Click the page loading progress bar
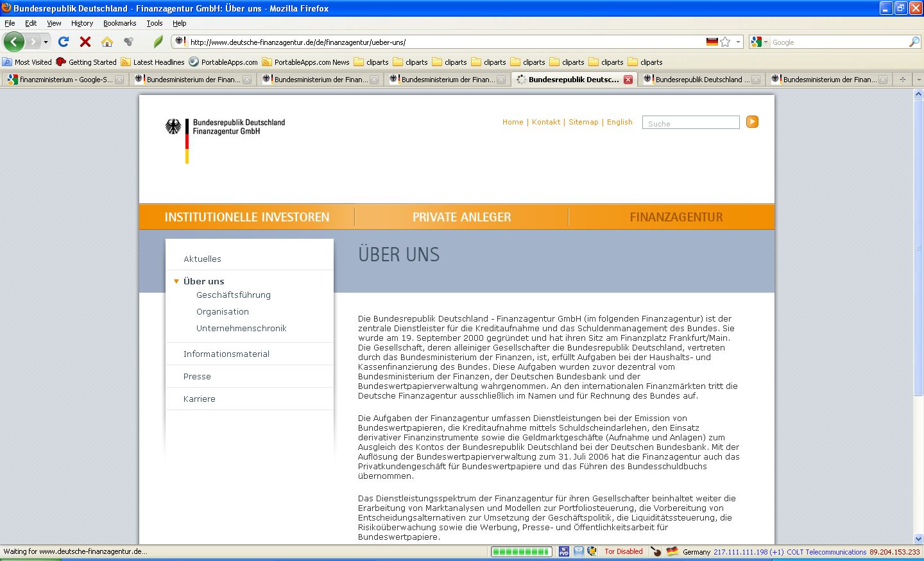This screenshot has width=924, height=561. 521,551
